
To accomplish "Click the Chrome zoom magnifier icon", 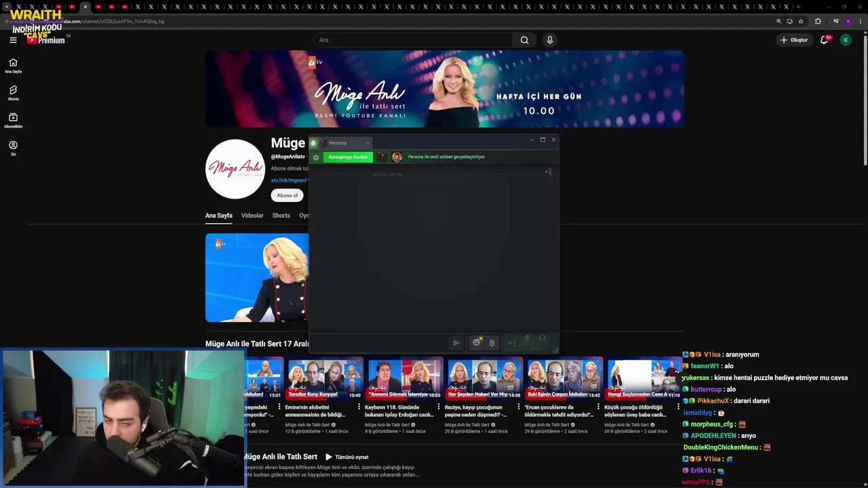I will [x=778, y=21].
